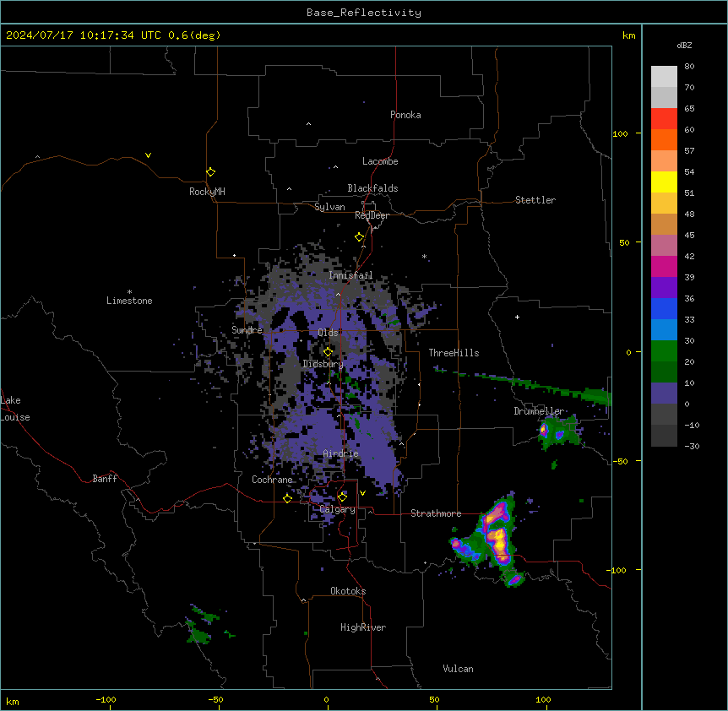The width and height of the screenshot is (728, 711).
Task: Pick the top light gray swatch in legend
Action: (664, 77)
